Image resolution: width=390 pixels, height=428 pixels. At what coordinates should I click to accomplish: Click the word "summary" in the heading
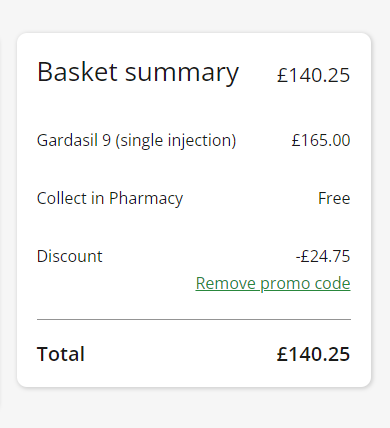point(182,73)
